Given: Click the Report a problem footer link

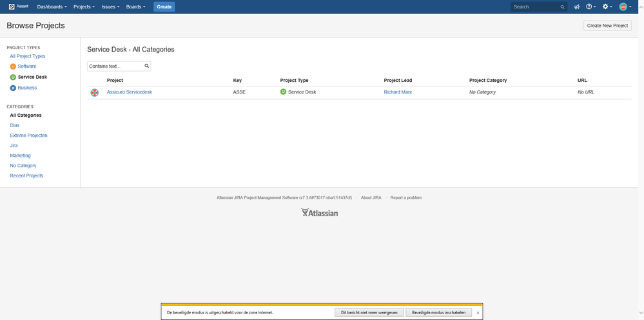Looking at the screenshot, I should (405, 197).
